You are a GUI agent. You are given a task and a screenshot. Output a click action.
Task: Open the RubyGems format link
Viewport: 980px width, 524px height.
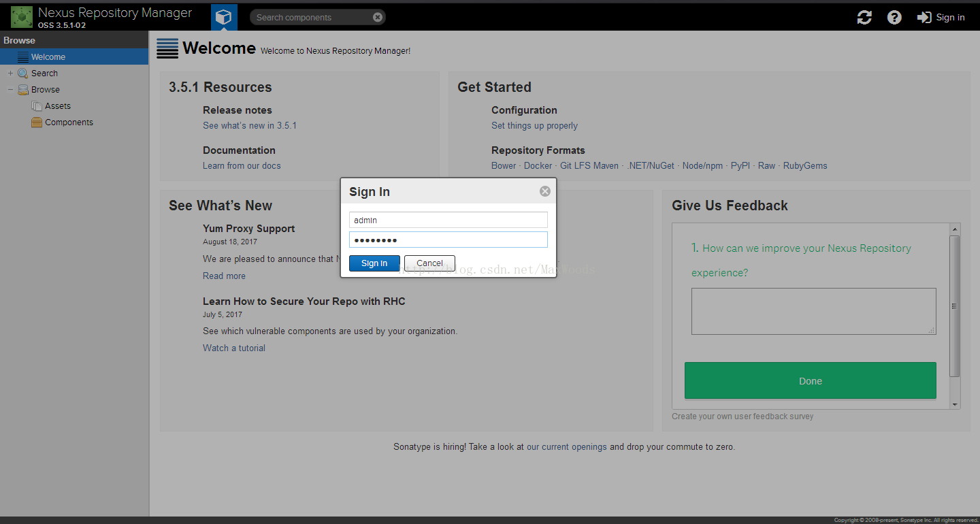click(805, 166)
